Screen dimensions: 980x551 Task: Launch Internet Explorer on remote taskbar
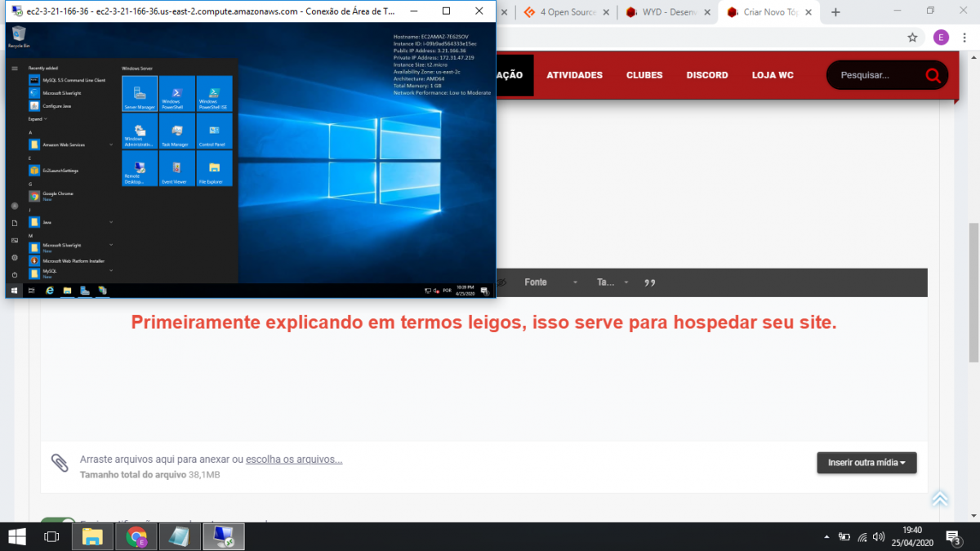click(50, 290)
